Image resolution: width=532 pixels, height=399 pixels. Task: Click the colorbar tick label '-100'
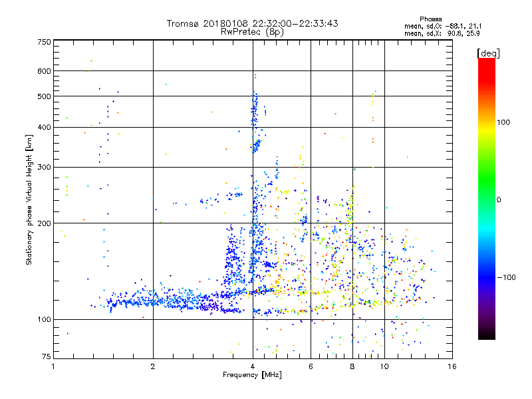click(x=506, y=277)
